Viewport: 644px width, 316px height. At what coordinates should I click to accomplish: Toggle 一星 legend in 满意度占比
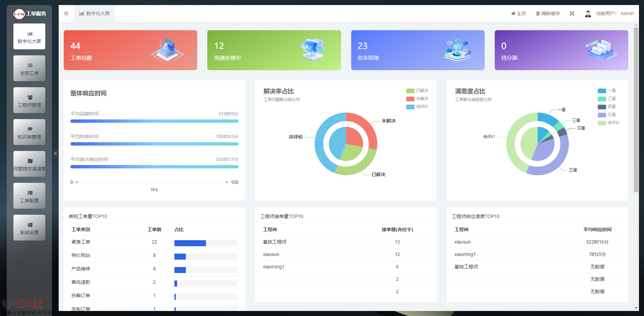click(607, 91)
